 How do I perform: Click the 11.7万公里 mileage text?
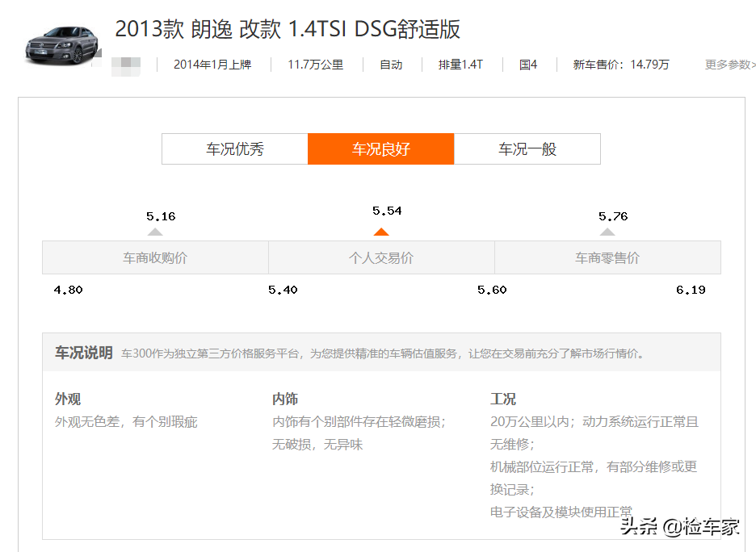(x=315, y=65)
